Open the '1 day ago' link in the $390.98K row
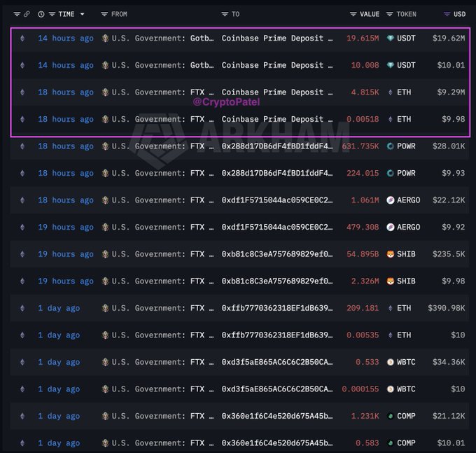Screen dimensions: 476x453 coord(59,309)
